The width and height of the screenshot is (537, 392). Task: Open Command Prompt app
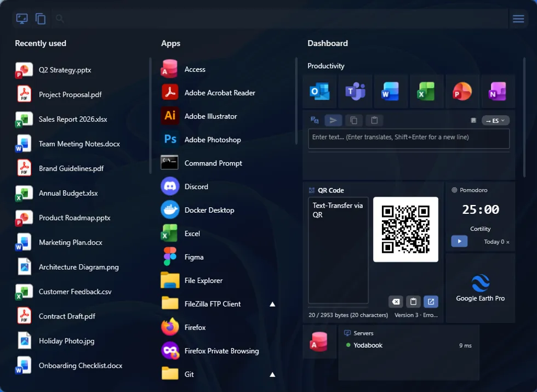219,163
